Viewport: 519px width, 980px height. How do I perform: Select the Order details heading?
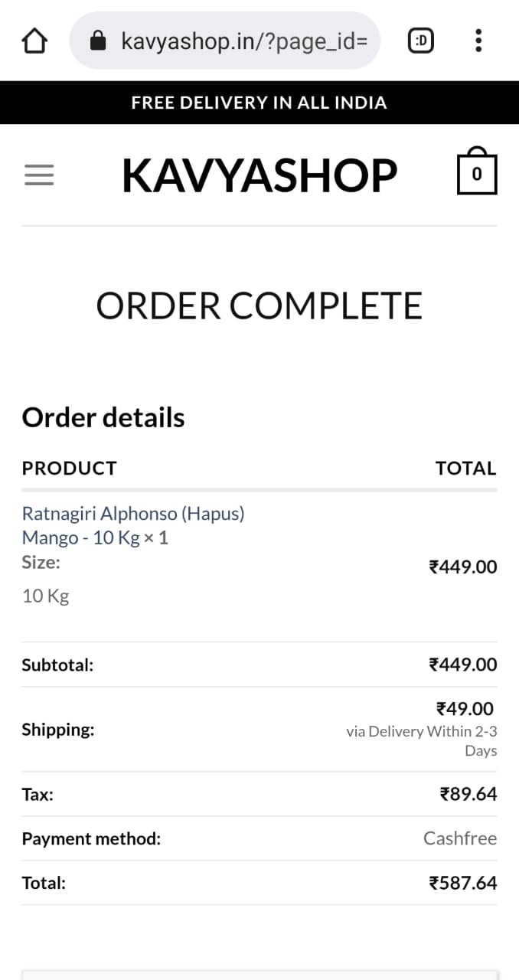point(103,417)
